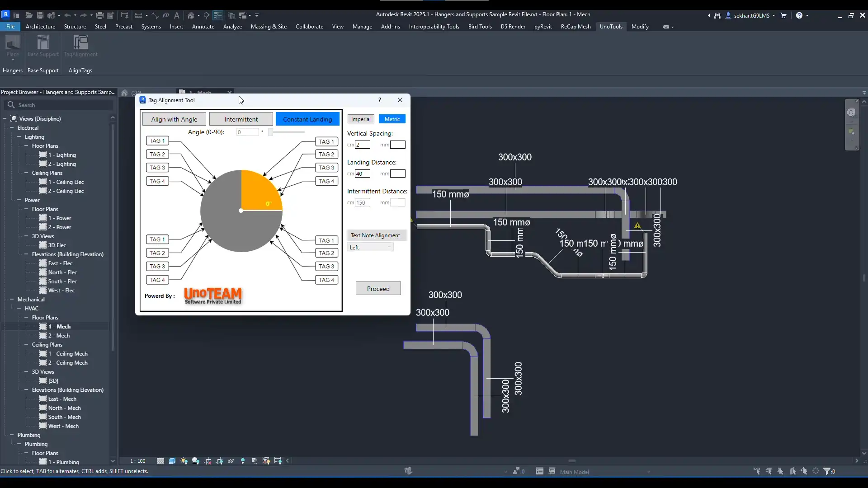Click the Landing Distance cm input field
Viewport: 868px width, 488px height.
(x=363, y=174)
